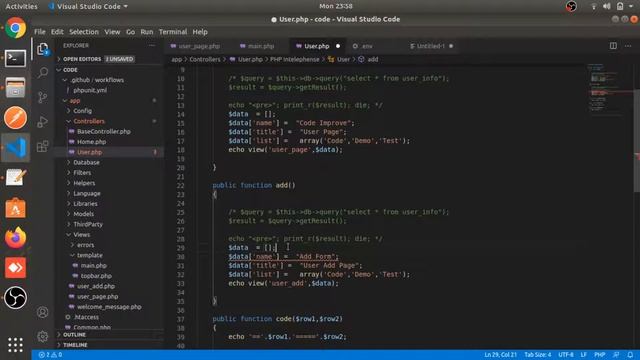The image size is (640, 360).
Task: Open the editor More Actions ellipsis
Action: coord(628,46)
